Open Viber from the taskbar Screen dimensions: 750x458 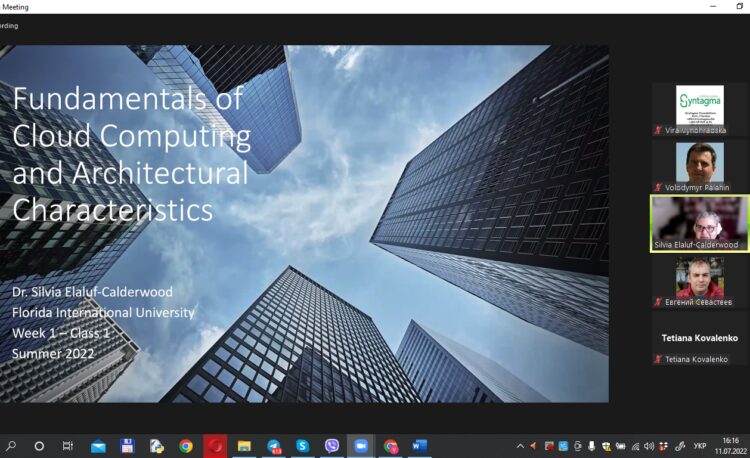coord(332,446)
